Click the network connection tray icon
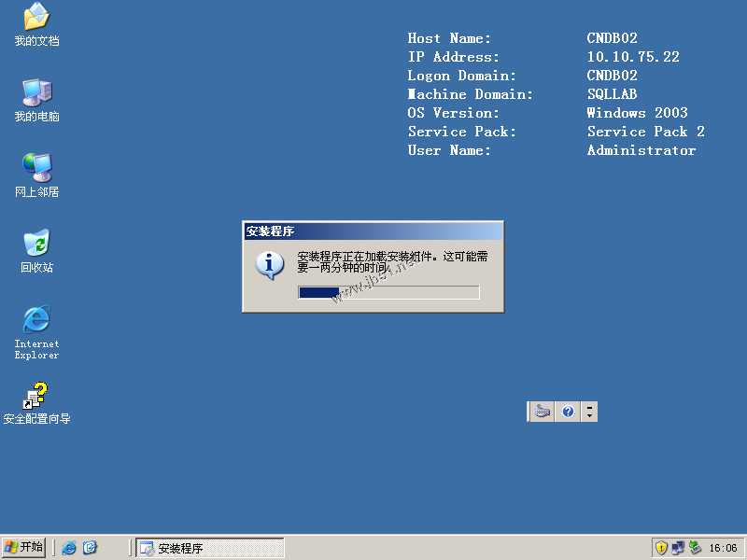The width and height of the screenshot is (747, 560). (678, 547)
